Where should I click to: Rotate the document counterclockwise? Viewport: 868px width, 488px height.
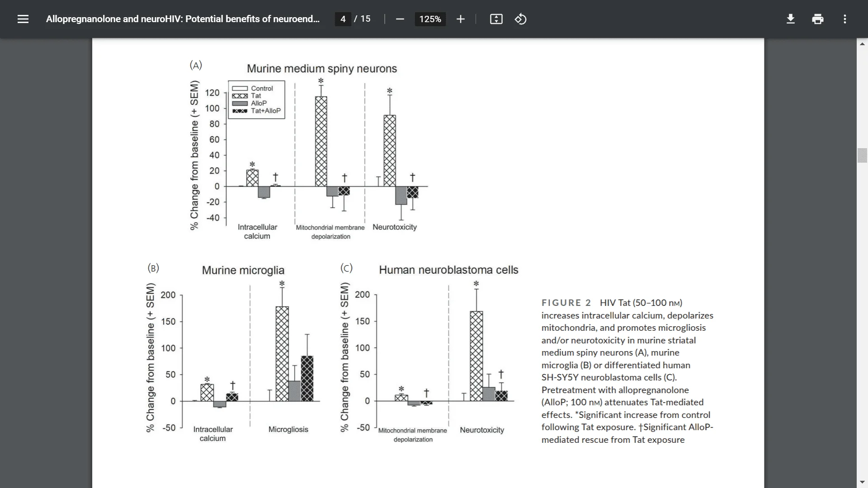[x=520, y=19]
